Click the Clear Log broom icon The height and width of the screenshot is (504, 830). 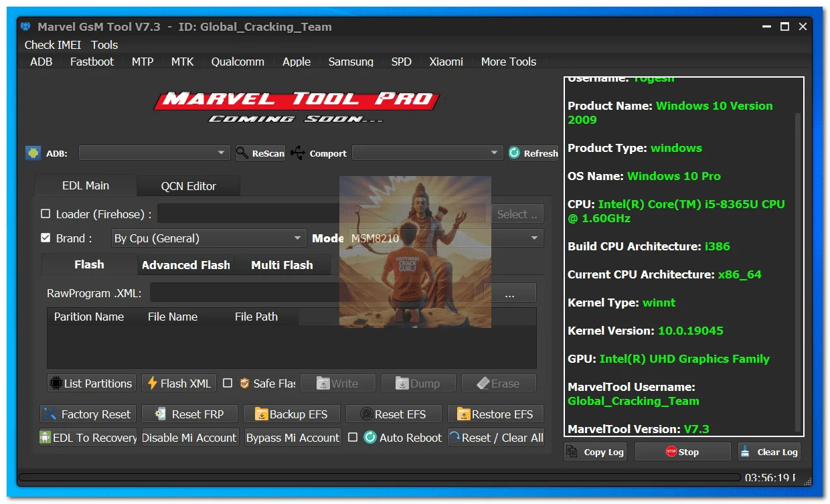[746, 452]
